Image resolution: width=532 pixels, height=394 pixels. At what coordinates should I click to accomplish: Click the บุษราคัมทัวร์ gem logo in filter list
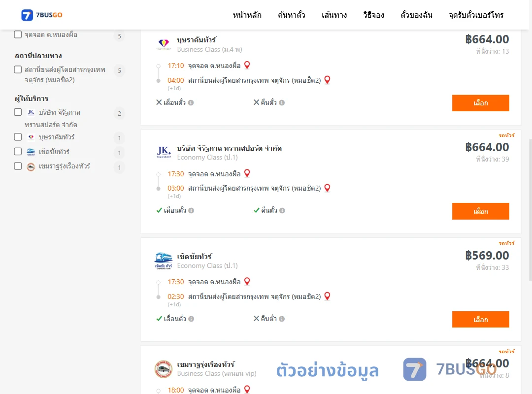(31, 137)
